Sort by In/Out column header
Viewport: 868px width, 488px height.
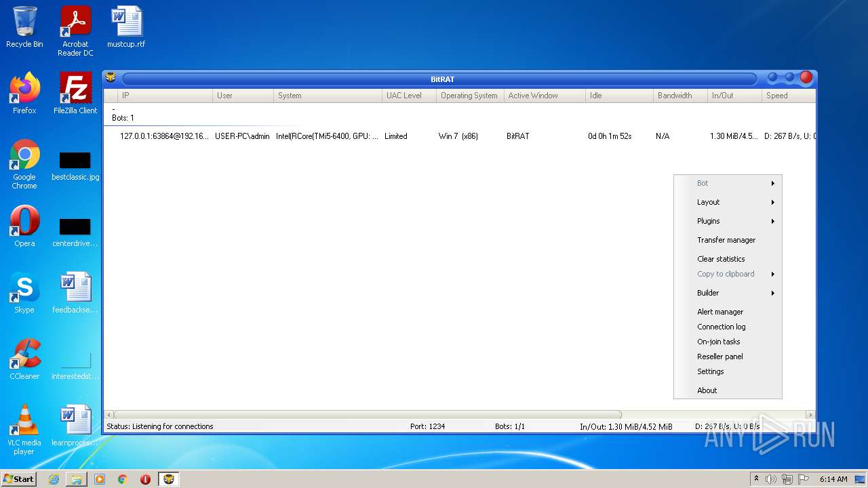tap(734, 96)
